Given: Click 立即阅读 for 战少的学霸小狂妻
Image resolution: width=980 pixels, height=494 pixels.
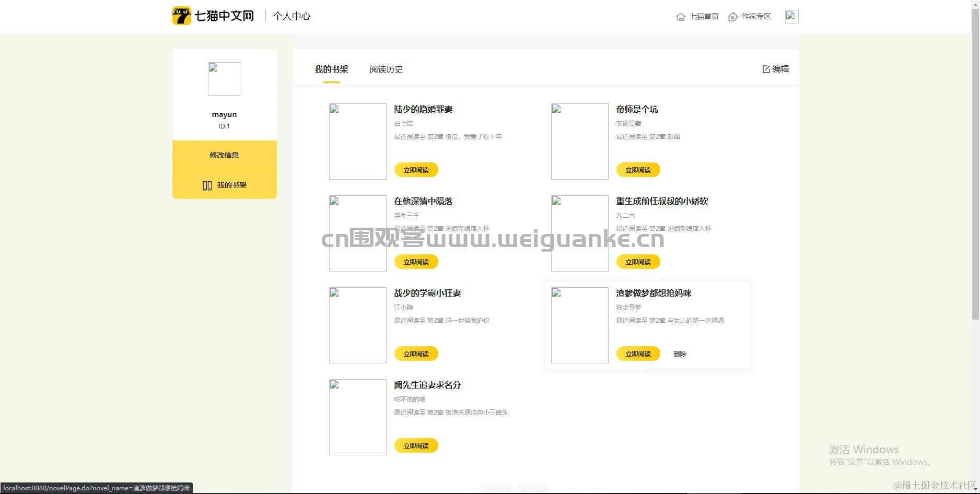Looking at the screenshot, I should pos(416,354).
